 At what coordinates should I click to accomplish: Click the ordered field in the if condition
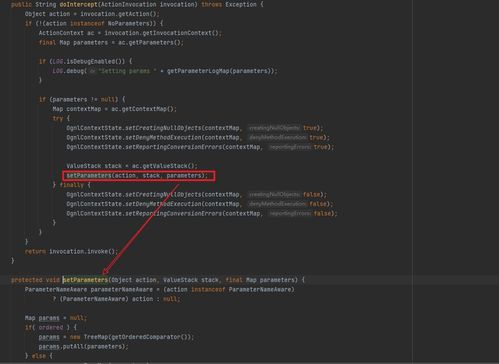pyautogui.click(x=51, y=328)
